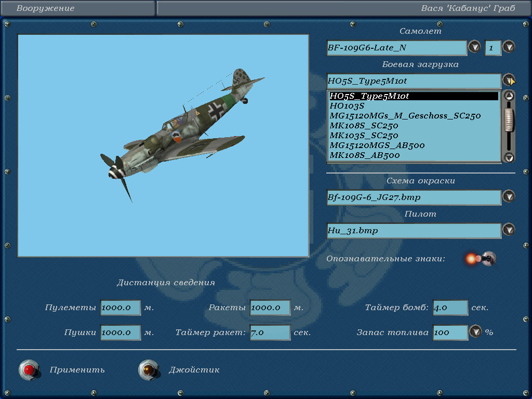
Task: Click the Вооружение title tab
Action: click(x=78, y=8)
